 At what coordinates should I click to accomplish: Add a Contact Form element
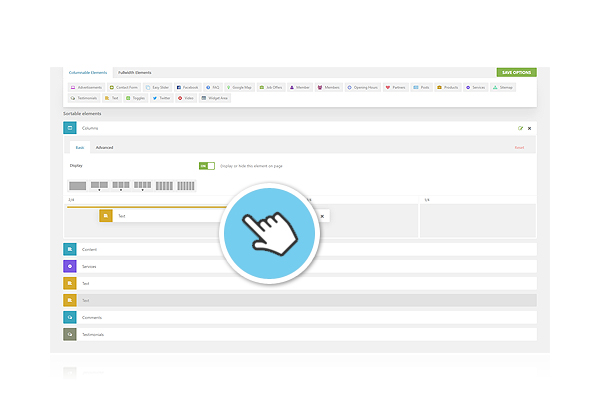pos(124,88)
